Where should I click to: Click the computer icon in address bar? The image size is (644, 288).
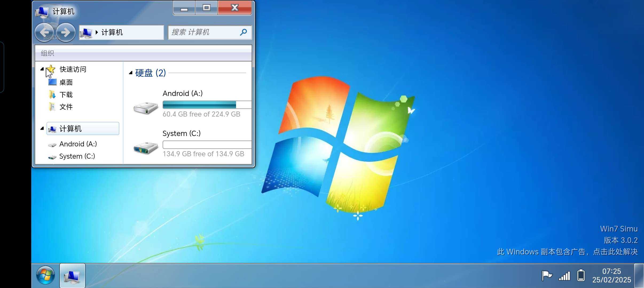click(x=86, y=33)
